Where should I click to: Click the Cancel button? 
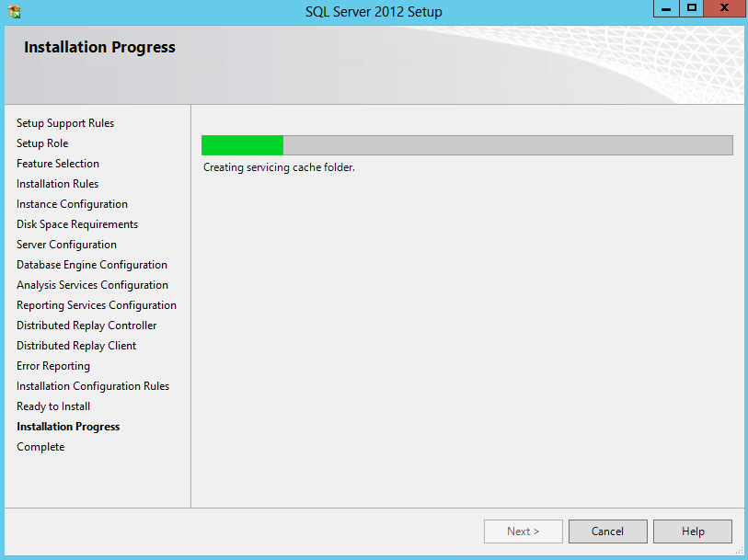click(608, 531)
